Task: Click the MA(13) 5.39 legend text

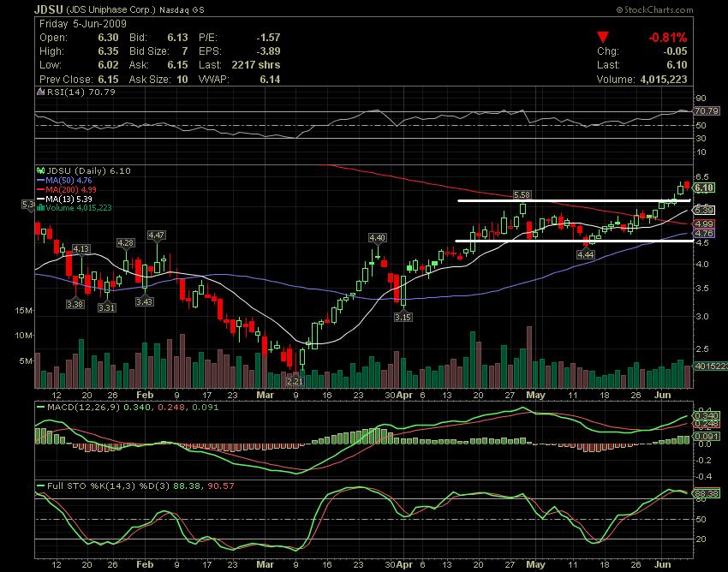Action: [69, 199]
